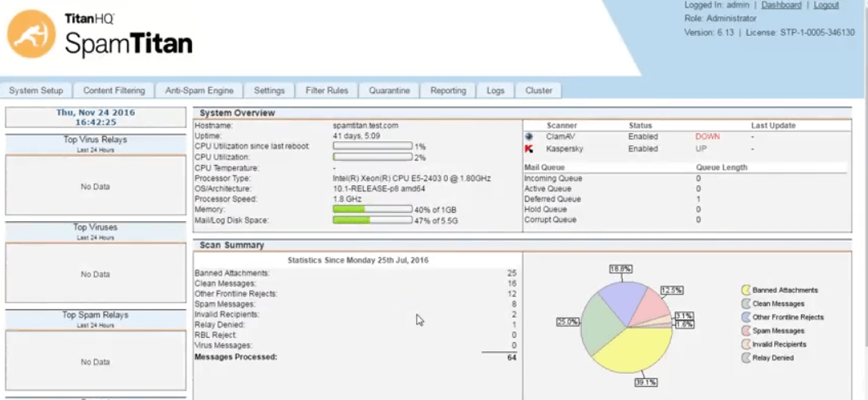Click the ClamAV scanner icon

(x=529, y=136)
